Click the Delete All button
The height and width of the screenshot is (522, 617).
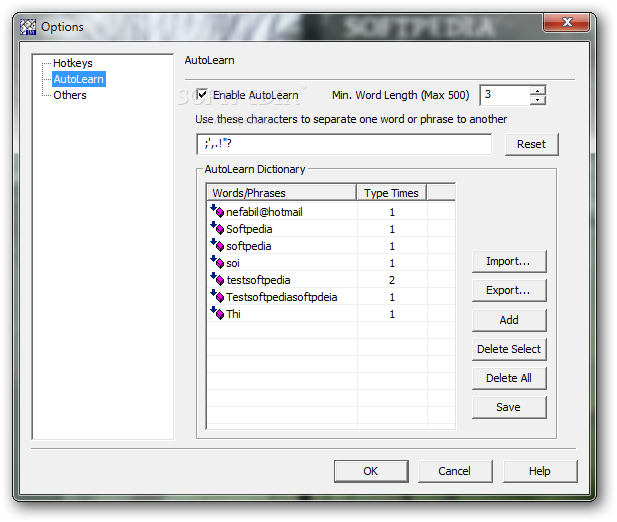(509, 378)
